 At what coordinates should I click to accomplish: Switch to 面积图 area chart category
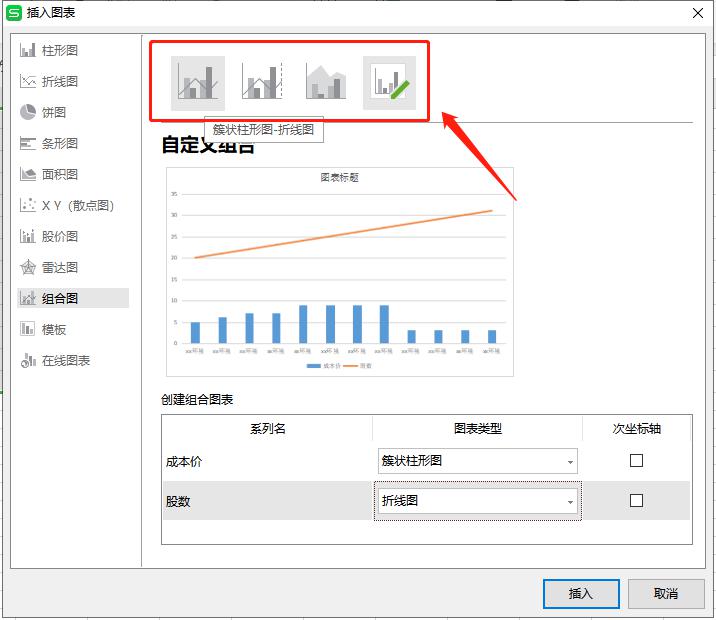click(60, 174)
